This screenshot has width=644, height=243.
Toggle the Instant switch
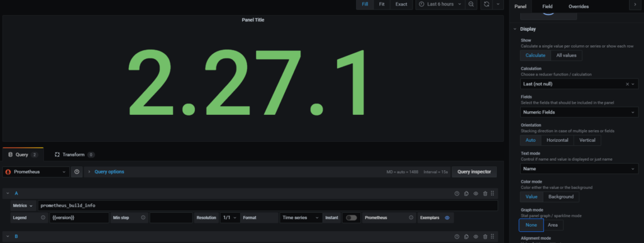(351, 218)
